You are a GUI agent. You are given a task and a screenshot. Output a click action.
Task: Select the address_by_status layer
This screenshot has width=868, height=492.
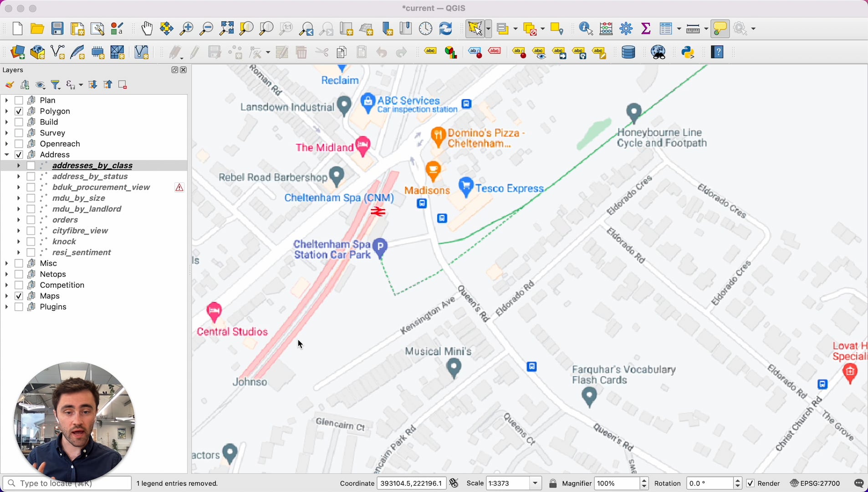90,176
